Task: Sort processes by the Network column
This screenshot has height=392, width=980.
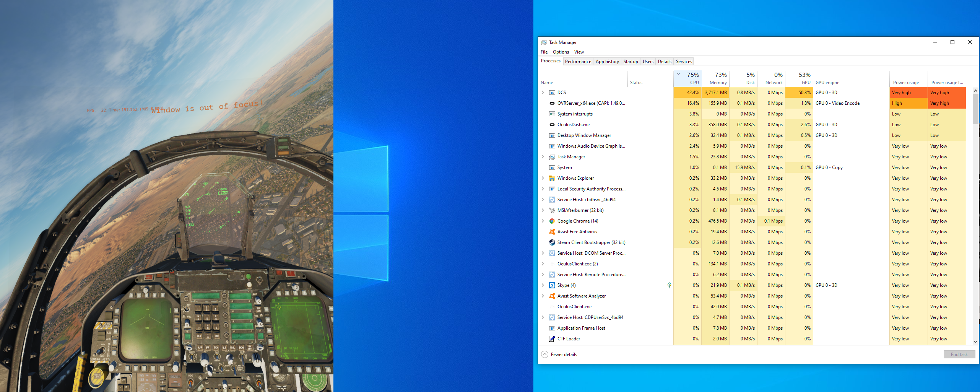Action: point(771,79)
